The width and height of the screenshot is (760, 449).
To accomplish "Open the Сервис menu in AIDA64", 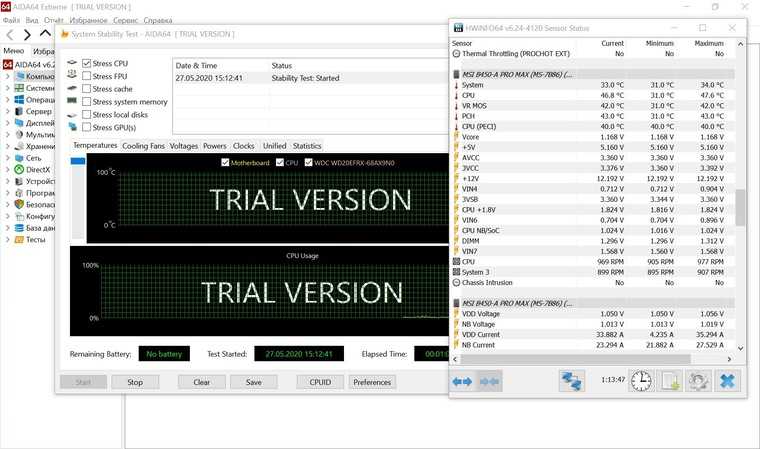I will pos(125,20).
